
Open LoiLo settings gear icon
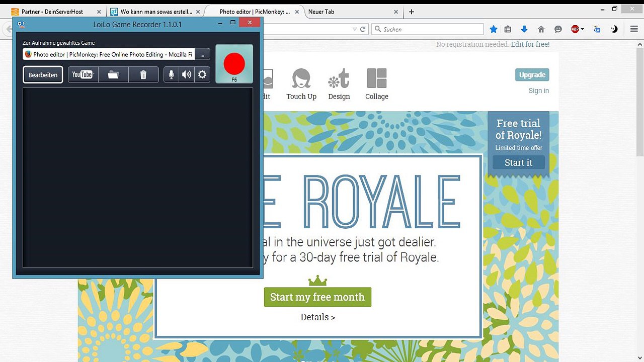[x=202, y=74]
